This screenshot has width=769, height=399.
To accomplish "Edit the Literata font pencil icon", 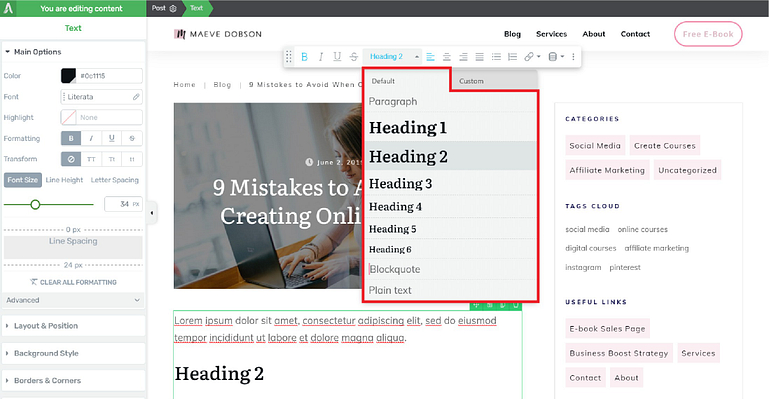I will [x=136, y=97].
